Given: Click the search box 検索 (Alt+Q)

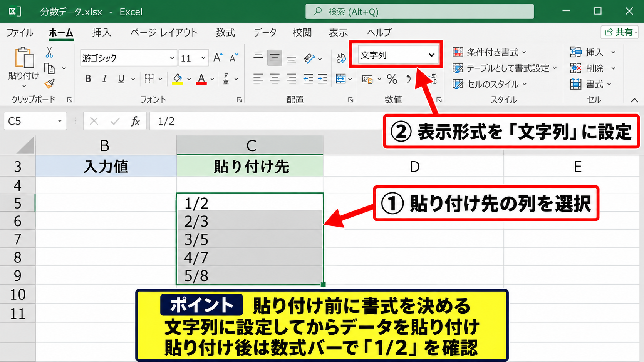Looking at the screenshot, I should tap(419, 12).
